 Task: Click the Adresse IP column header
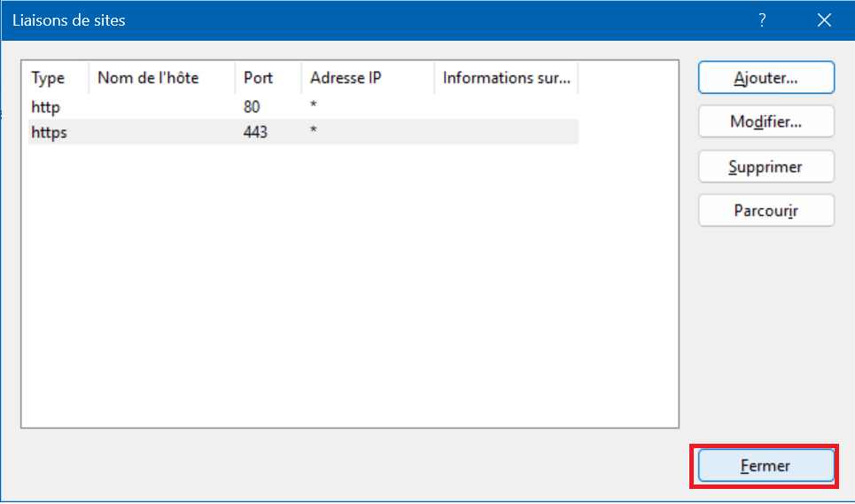click(346, 78)
